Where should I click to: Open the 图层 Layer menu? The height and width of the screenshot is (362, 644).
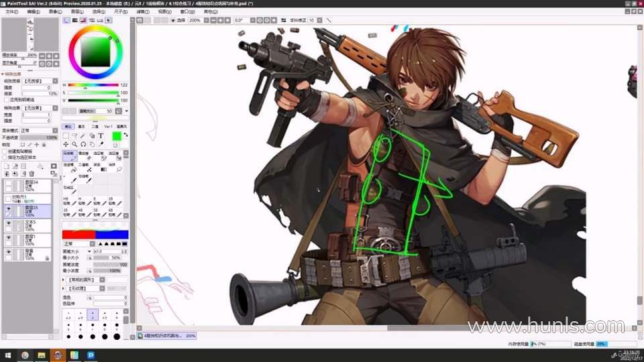[x=77, y=11]
